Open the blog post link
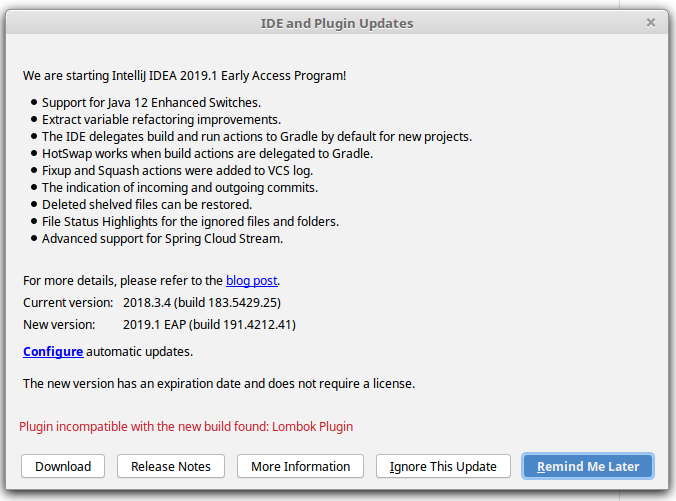 pyautogui.click(x=252, y=281)
